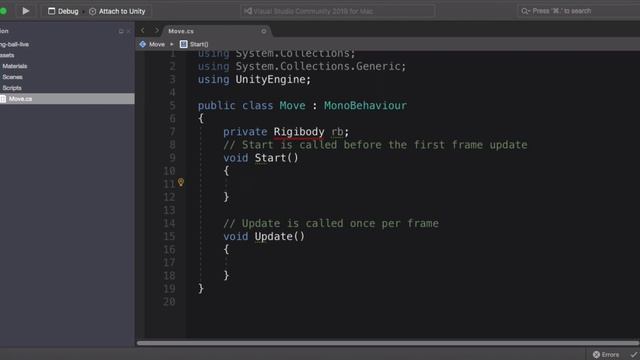Select Move.cs in the solution tree
The height and width of the screenshot is (360, 640).
(x=67, y=99)
